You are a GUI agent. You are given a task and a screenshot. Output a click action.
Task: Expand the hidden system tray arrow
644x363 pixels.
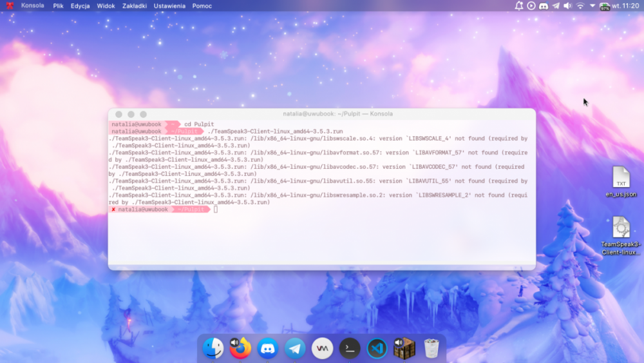coord(592,6)
